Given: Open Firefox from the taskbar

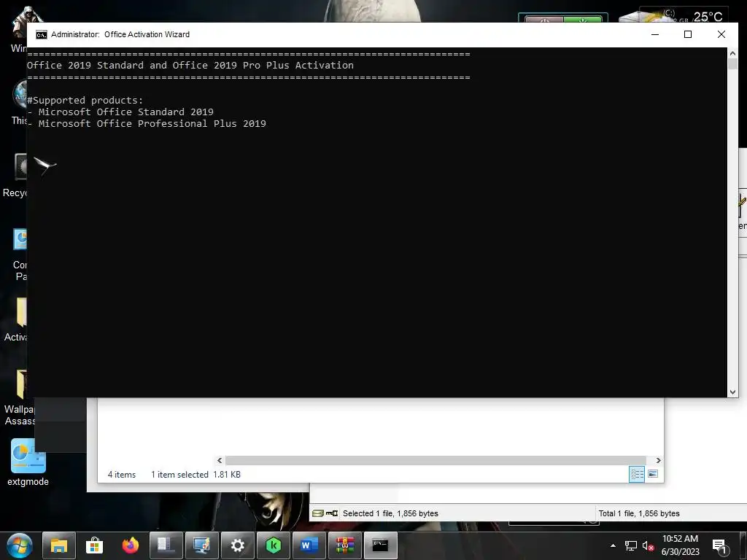Looking at the screenshot, I should (x=130, y=545).
